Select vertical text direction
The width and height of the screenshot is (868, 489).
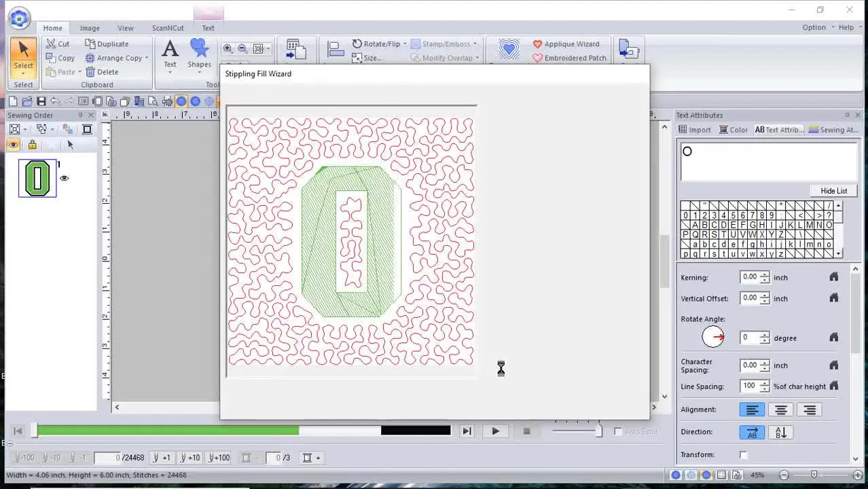[781, 433]
